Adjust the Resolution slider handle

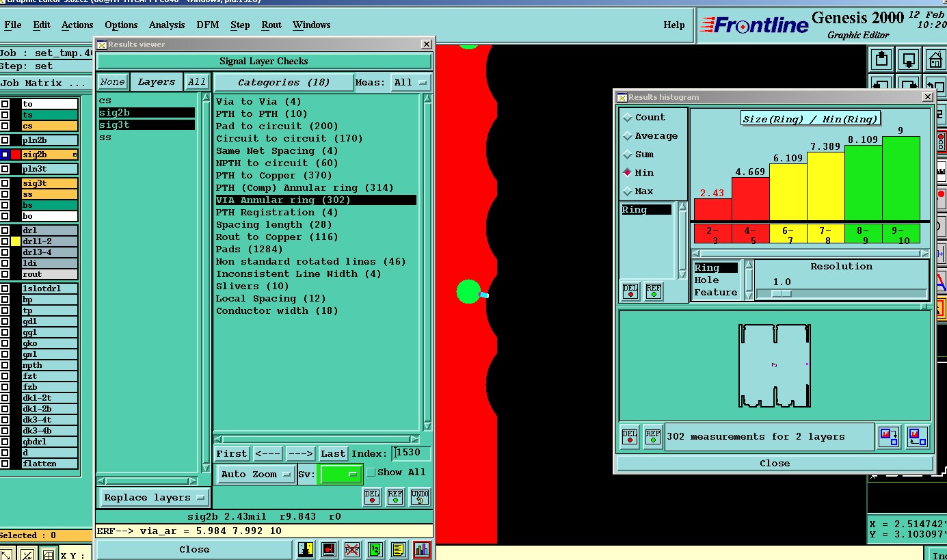coord(782,293)
